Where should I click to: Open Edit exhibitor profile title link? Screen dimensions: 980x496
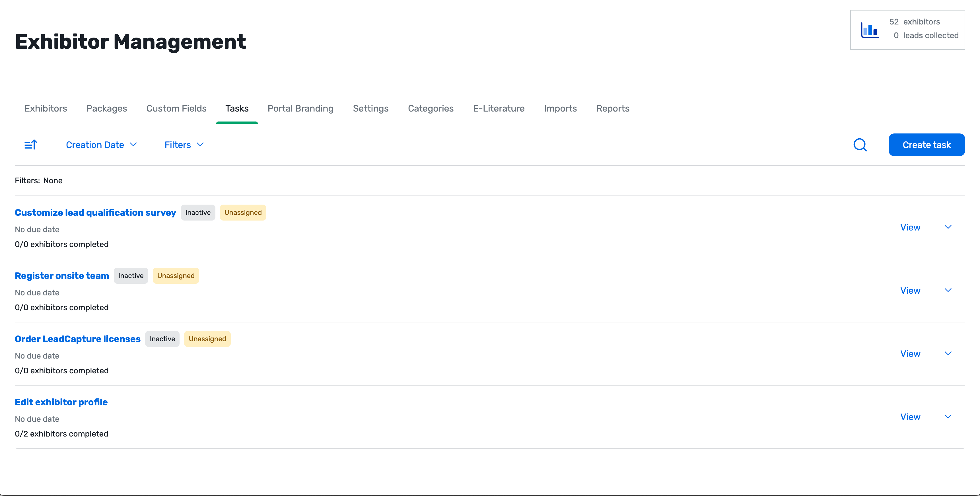point(61,402)
